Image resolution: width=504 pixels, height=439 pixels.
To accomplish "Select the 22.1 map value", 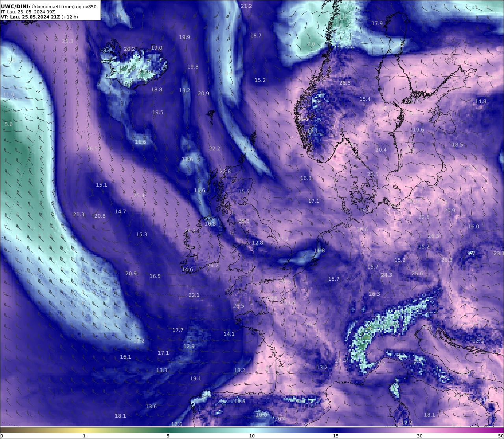I will point(194,295).
